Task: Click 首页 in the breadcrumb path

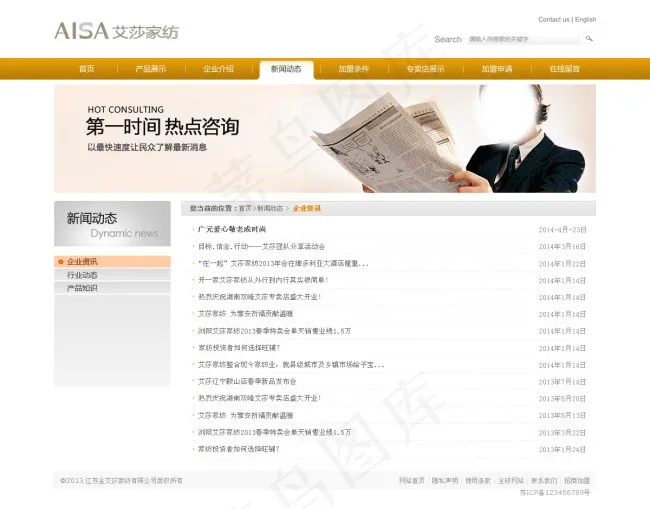Action: pyautogui.click(x=245, y=209)
